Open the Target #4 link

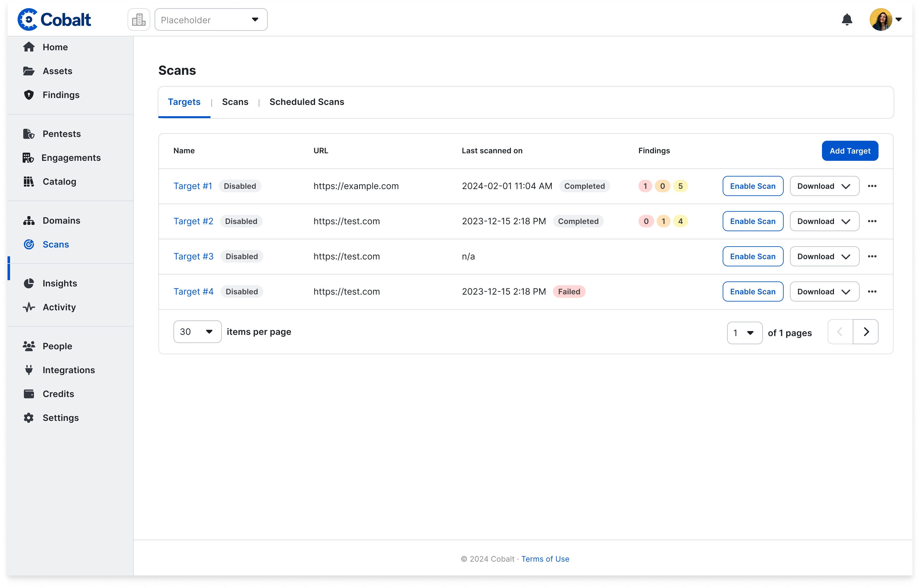tap(193, 291)
